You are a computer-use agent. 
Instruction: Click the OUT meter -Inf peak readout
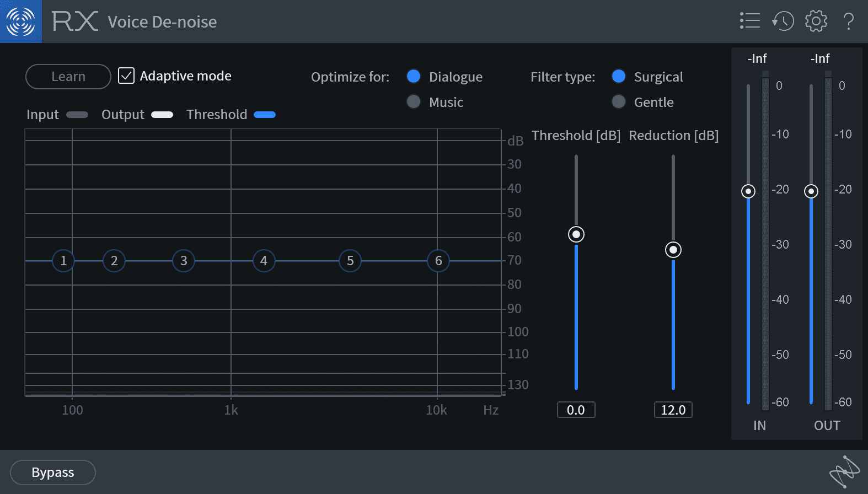pyautogui.click(x=820, y=58)
